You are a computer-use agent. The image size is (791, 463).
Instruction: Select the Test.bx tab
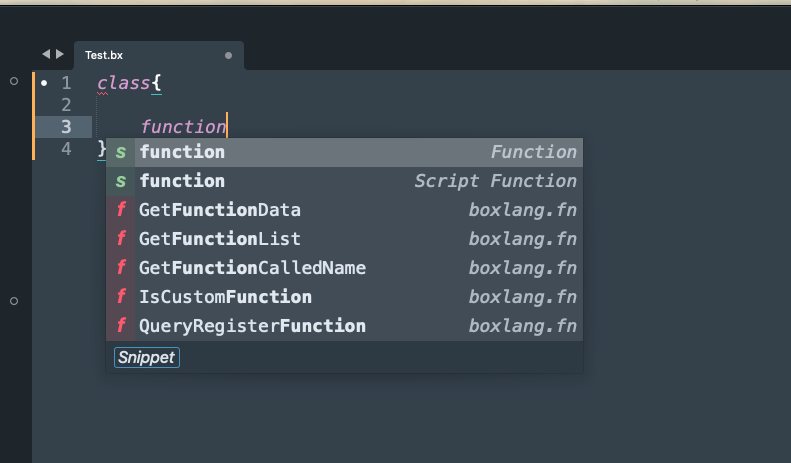(159, 55)
